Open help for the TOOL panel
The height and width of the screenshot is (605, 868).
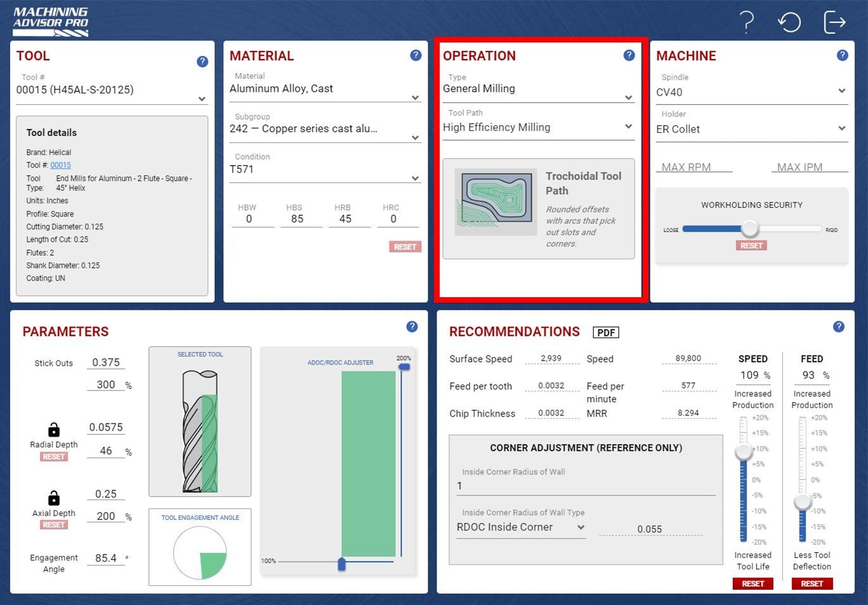(x=202, y=62)
